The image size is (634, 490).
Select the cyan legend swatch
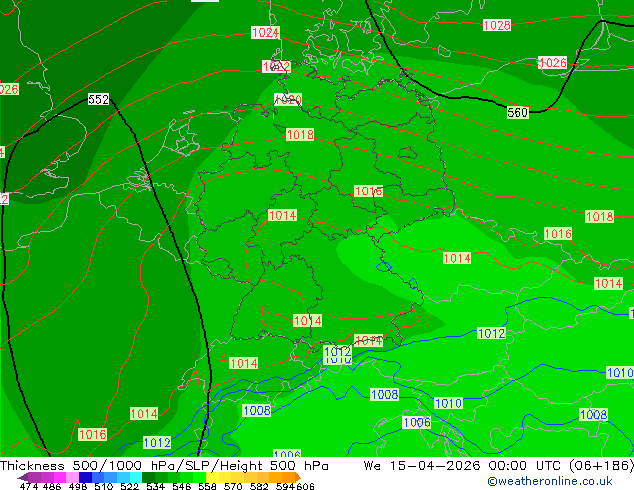tap(136, 477)
